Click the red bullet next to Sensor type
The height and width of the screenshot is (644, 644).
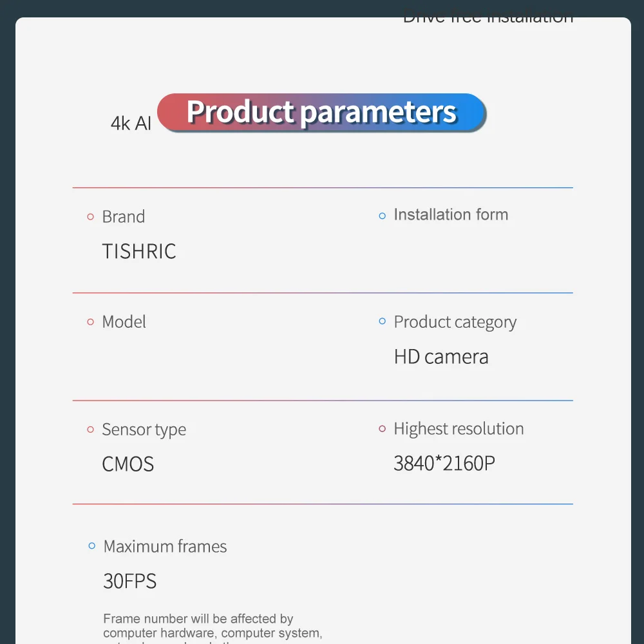pos(91,430)
